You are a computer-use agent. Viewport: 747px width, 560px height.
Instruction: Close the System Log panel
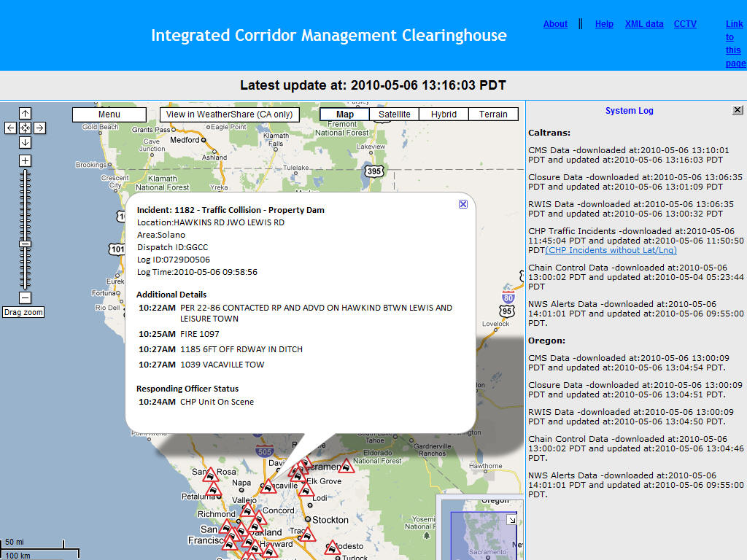(x=738, y=110)
